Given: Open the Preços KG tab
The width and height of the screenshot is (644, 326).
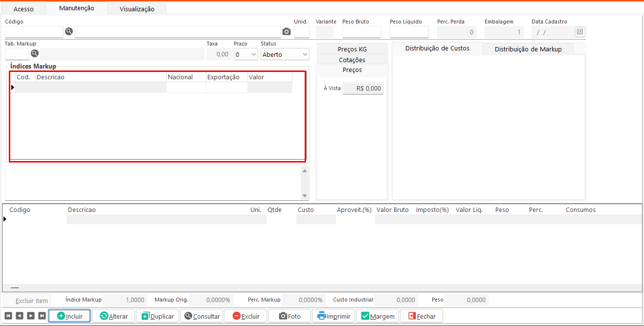Looking at the screenshot, I should (x=352, y=49).
